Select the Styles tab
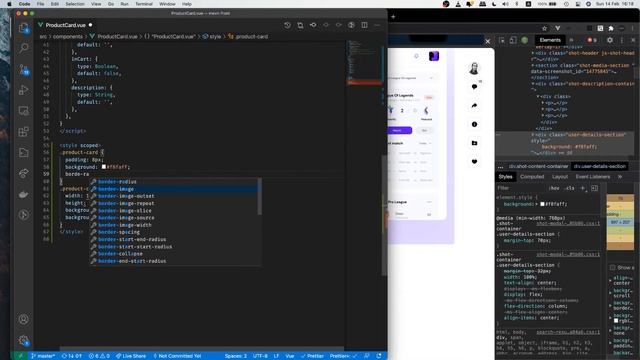Screen dimensions: 640x360 (505, 177)
